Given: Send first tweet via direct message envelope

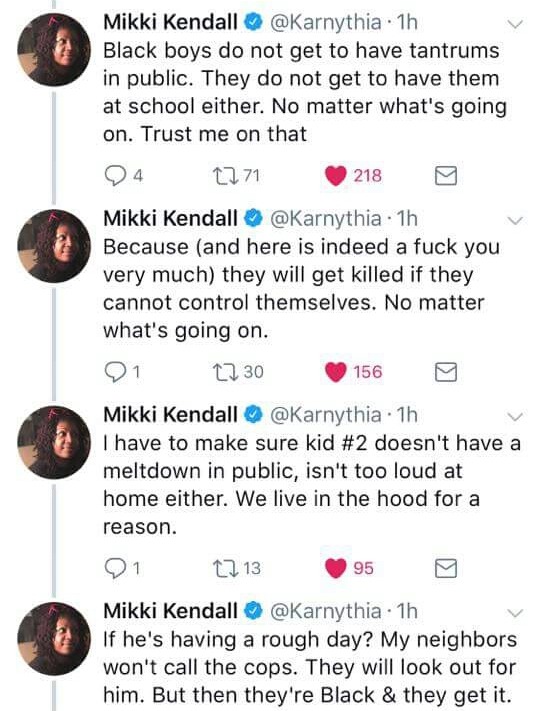Looking at the screenshot, I should click(445, 176).
